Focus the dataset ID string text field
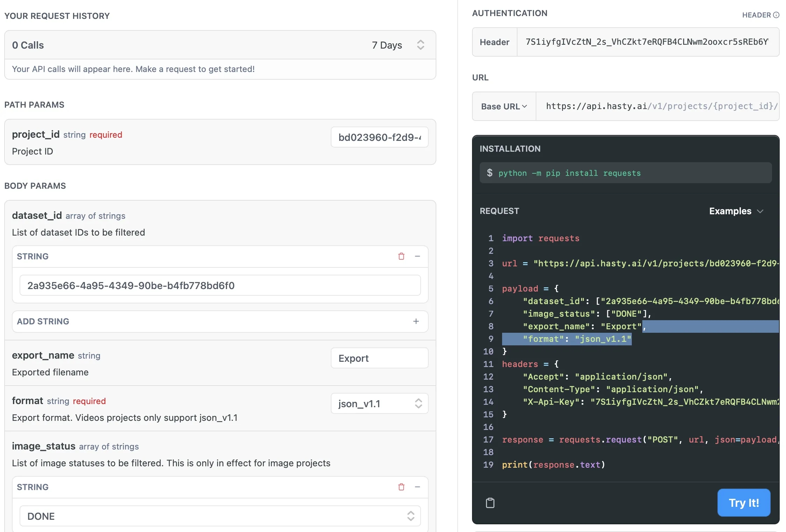 click(220, 286)
